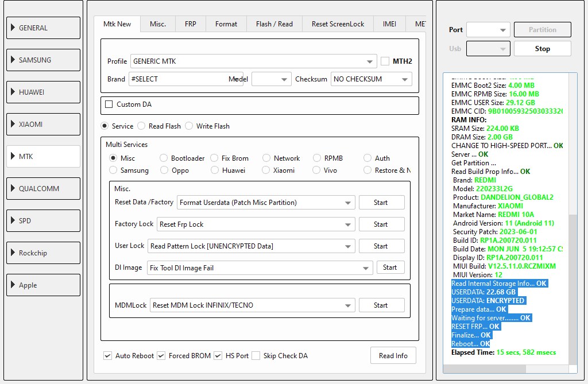This screenshot has width=588, height=384.
Task: Switch to the FRP tab
Action: (190, 24)
